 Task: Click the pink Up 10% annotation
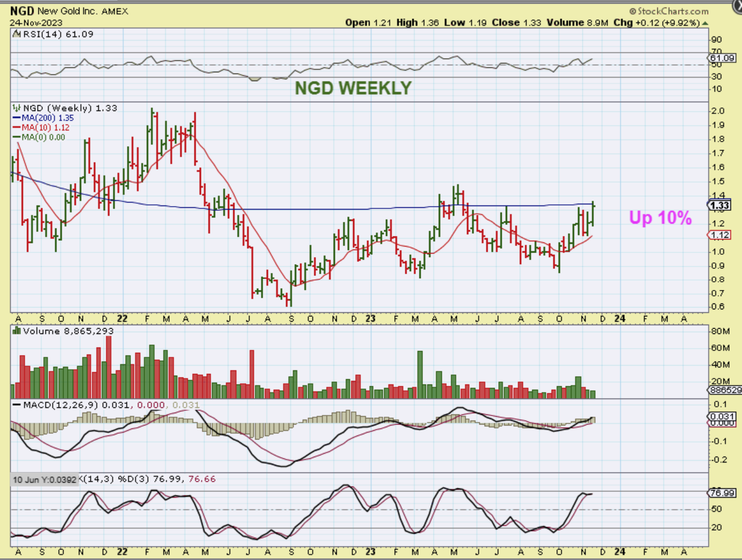pos(660,218)
